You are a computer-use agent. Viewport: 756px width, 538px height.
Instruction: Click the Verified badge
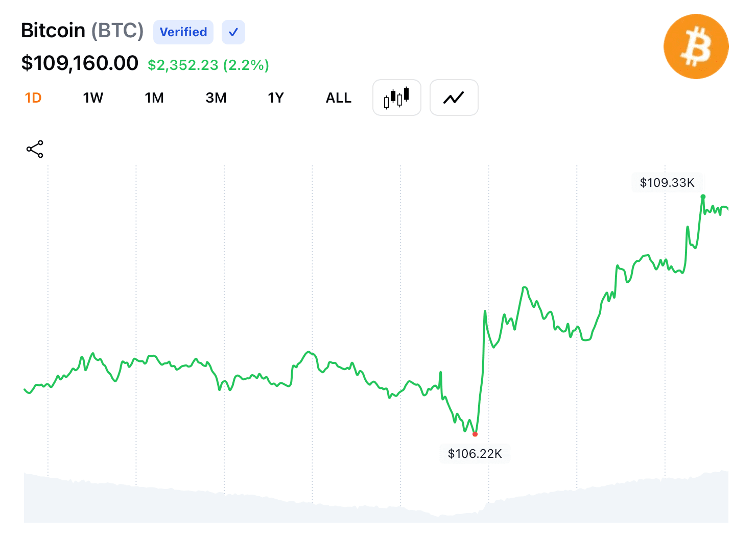tap(183, 32)
